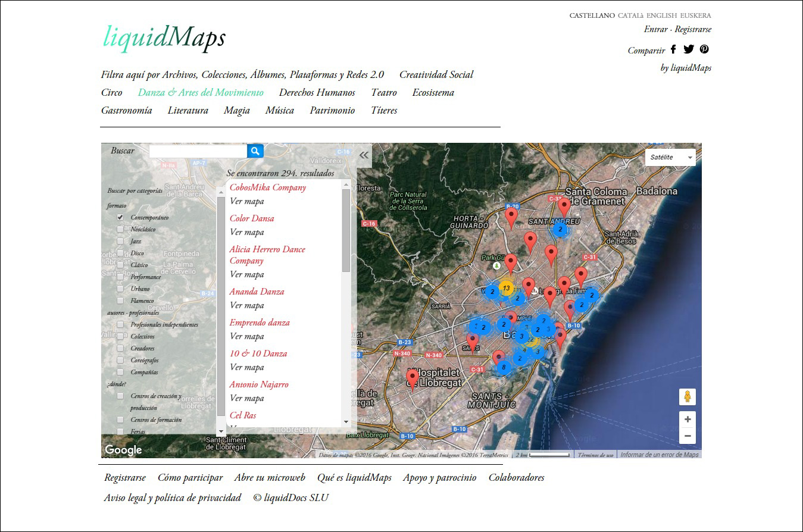Check the Disco checkbox

pos(120,253)
